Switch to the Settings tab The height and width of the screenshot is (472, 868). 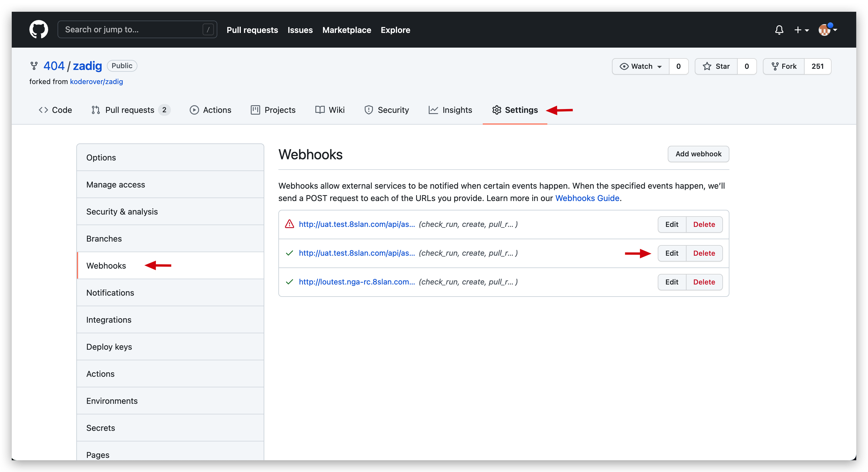521,110
